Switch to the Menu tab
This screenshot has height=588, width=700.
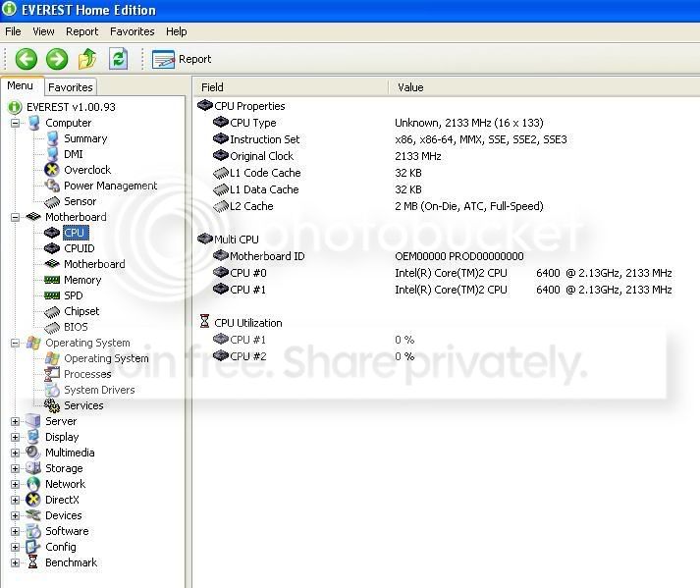[x=20, y=85]
